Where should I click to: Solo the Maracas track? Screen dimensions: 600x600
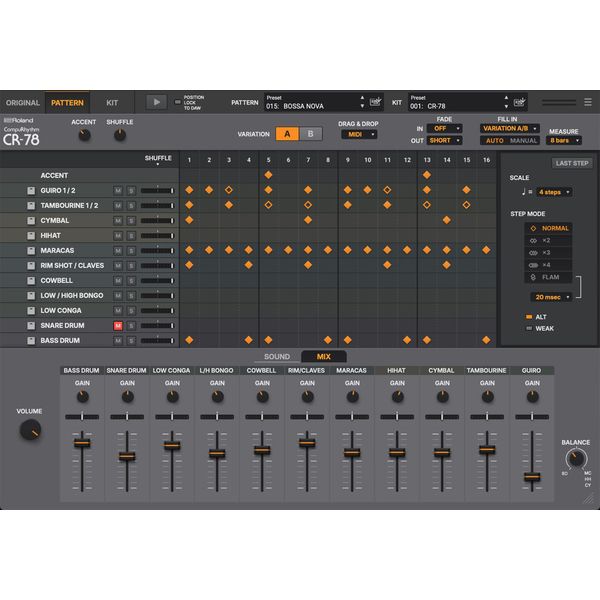pos(131,251)
